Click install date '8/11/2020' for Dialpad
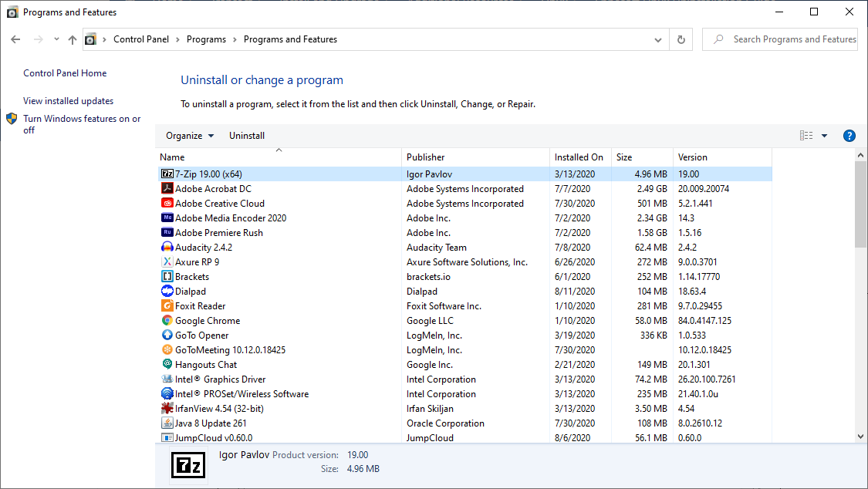Screen dimensions: 868x489 (x=575, y=291)
